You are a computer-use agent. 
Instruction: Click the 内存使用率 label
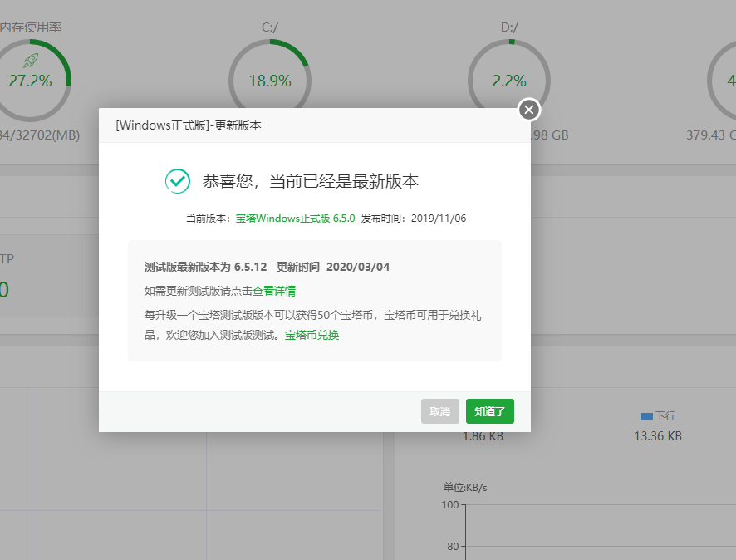pos(31,27)
